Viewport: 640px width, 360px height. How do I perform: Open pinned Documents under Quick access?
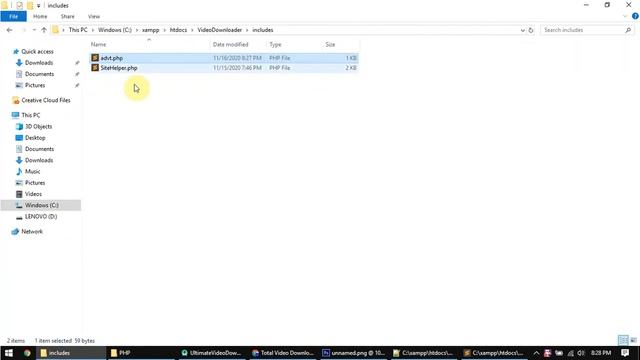point(39,74)
